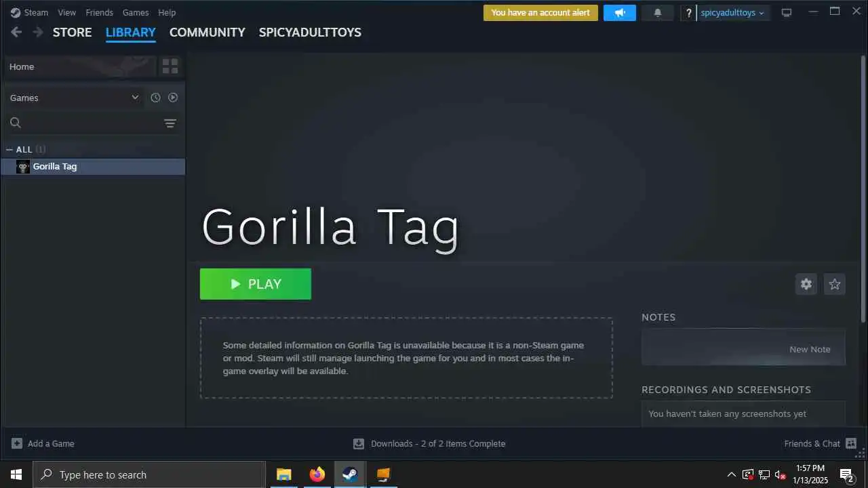Image resolution: width=868 pixels, height=488 pixels.
Task: Open Friends & Chat
Action: click(821, 443)
